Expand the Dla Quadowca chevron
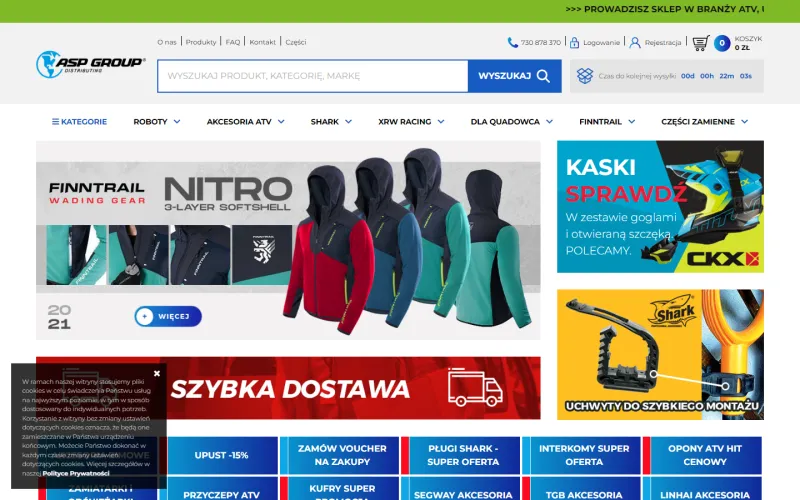Screen dimensions: 800x500 click(549, 121)
